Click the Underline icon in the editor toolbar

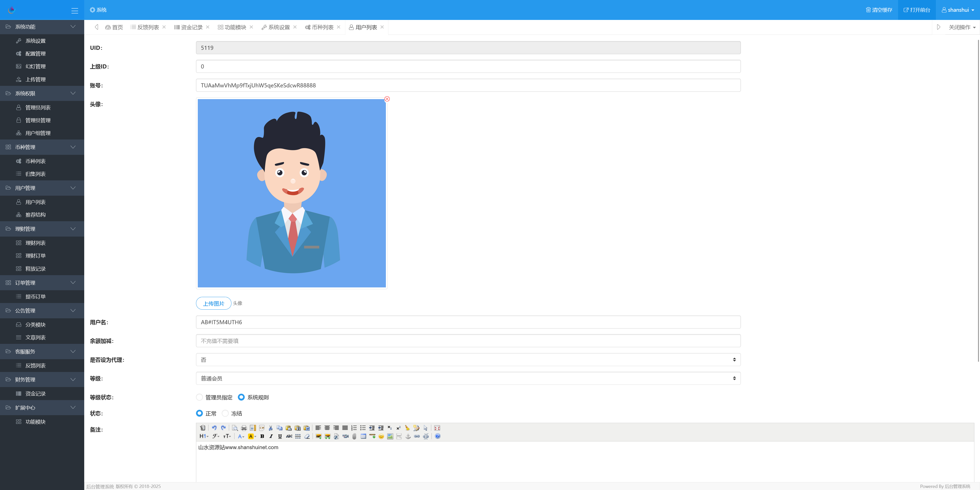(x=280, y=436)
